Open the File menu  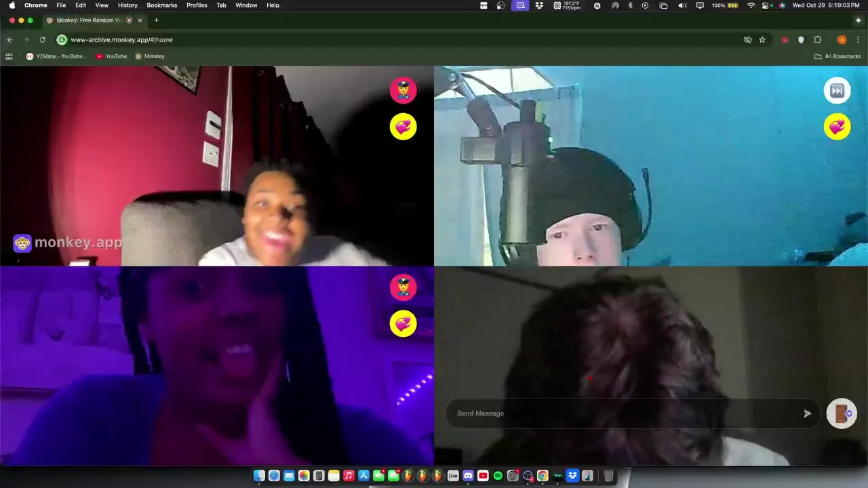[61, 5]
